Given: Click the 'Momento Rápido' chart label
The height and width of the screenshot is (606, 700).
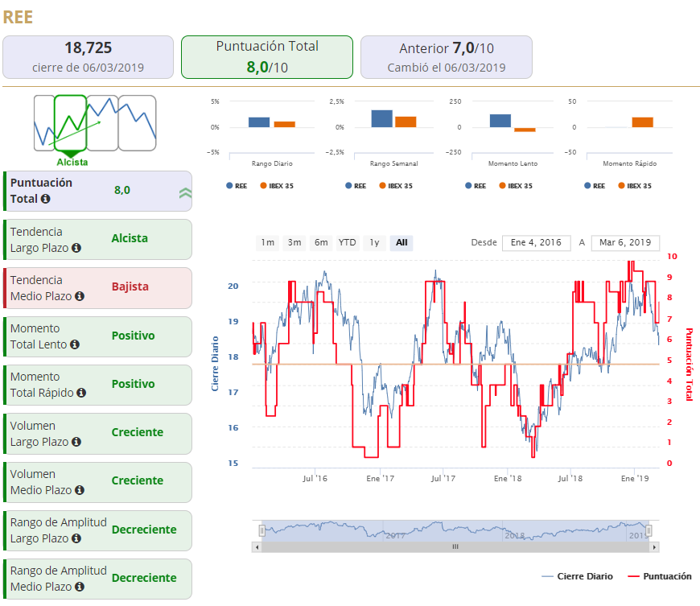Looking at the screenshot, I should coord(629,163).
